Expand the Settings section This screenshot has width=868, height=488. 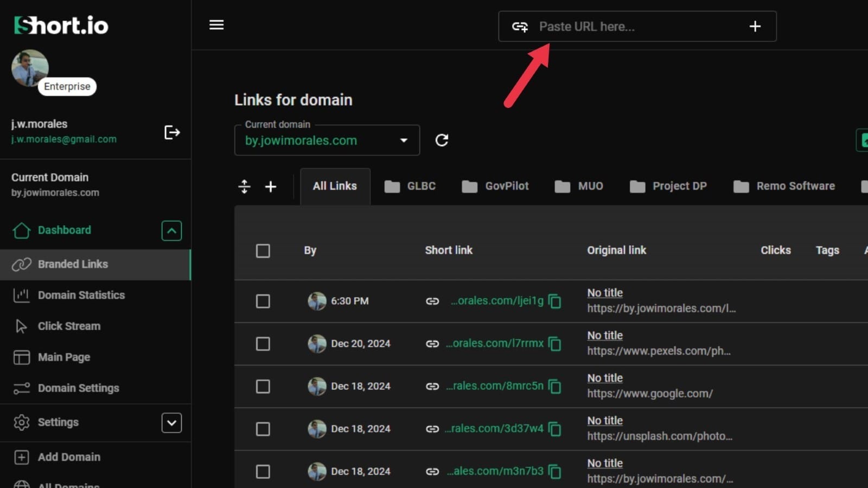pyautogui.click(x=171, y=422)
